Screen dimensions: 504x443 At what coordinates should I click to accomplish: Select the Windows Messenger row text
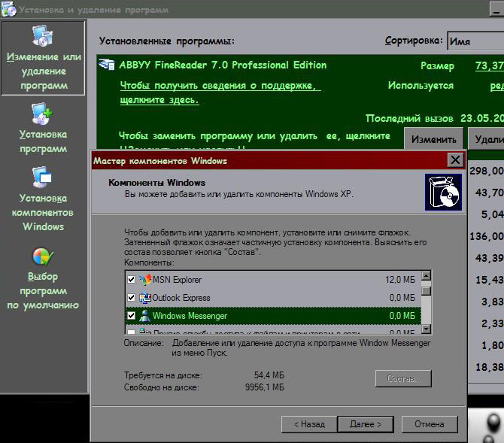pos(190,316)
